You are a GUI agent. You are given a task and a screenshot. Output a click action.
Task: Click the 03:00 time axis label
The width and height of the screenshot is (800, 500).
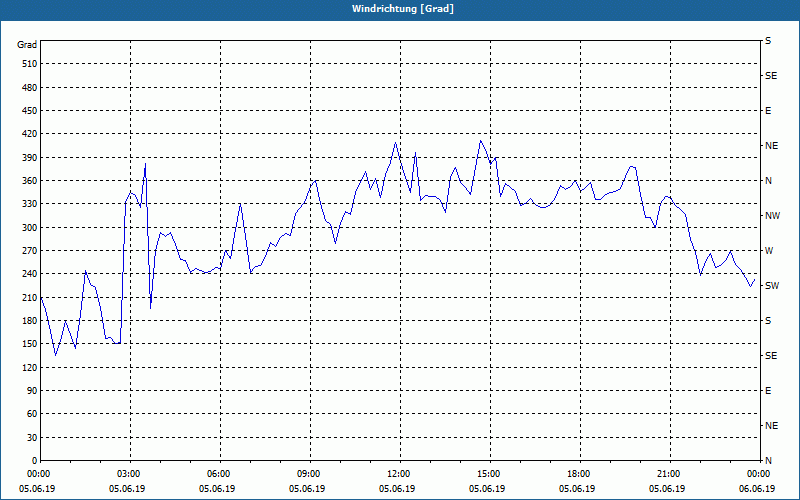point(130,474)
